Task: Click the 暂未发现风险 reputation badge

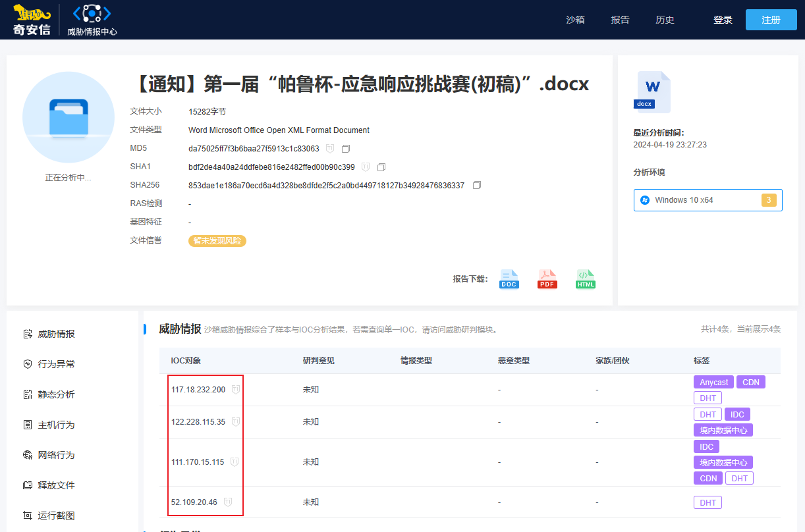Action: [217, 241]
